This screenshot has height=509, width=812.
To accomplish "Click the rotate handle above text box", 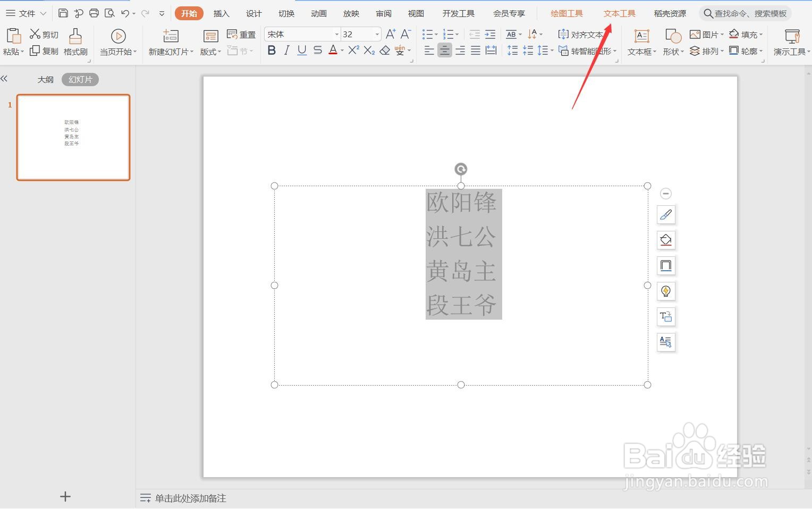I will pyautogui.click(x=461, y=169).
